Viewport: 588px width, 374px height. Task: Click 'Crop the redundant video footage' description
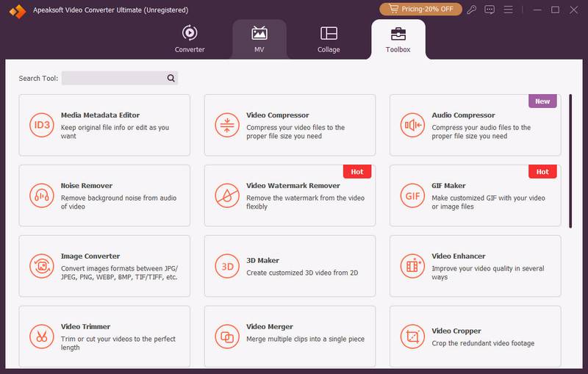[x=483, y=343]
